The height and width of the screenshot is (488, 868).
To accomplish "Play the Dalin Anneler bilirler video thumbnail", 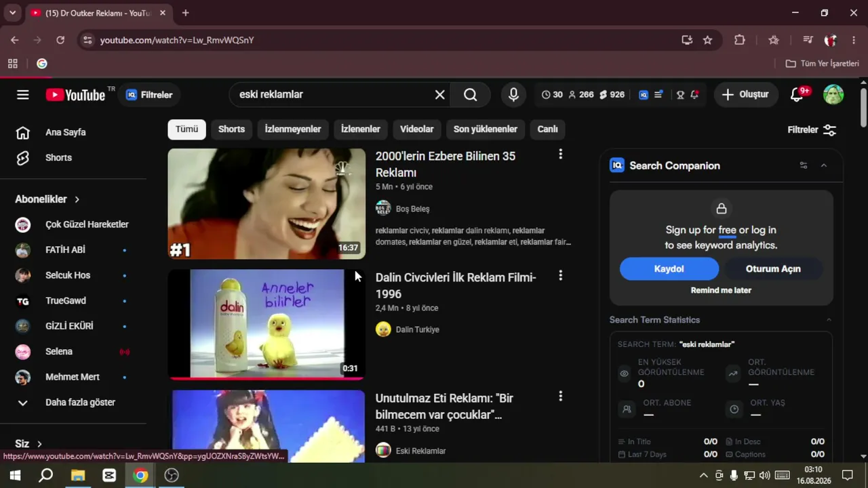I will (x=267, y=324).
